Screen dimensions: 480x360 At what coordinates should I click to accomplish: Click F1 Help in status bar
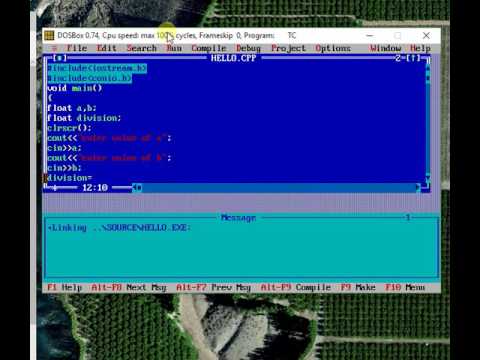pos(65,287)
